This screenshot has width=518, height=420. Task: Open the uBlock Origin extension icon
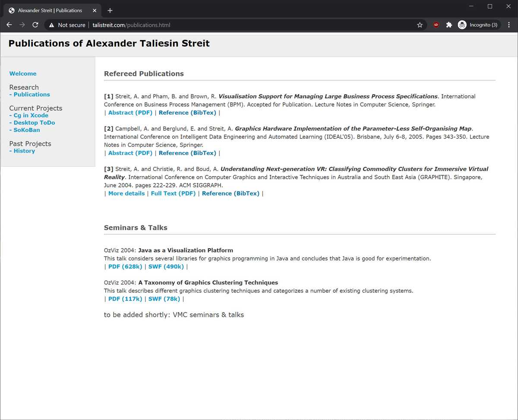click(436, 25)
